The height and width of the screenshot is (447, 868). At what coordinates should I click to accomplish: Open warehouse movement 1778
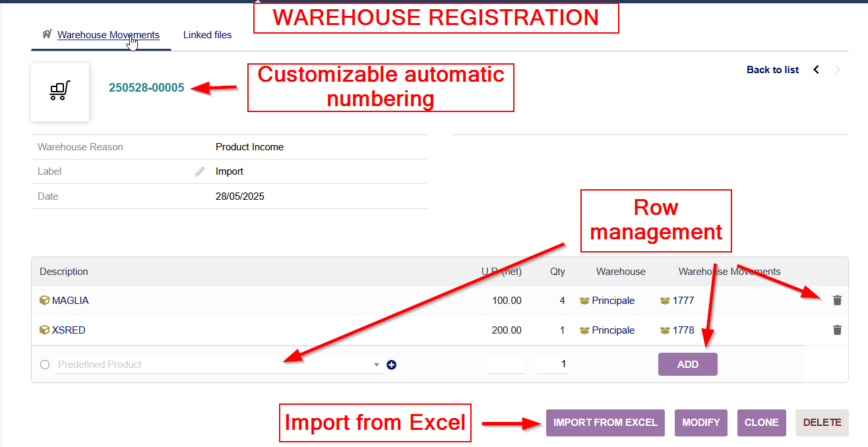click(683, 330)
